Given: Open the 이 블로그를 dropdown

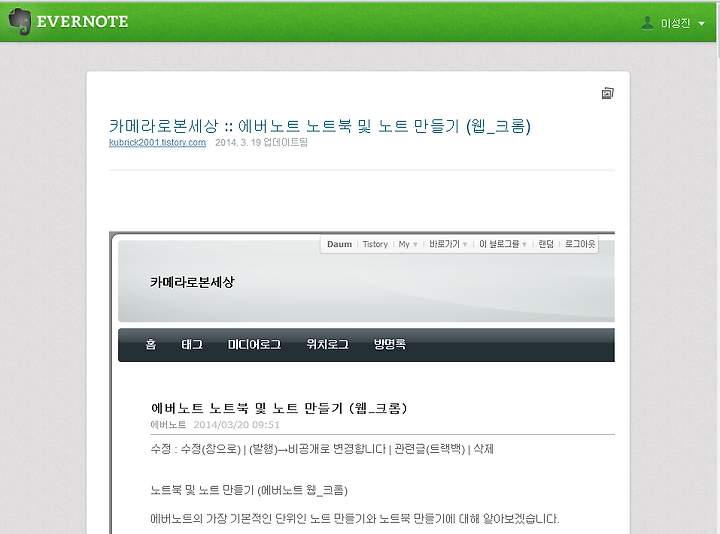Looking at the screenshot, I should point(503,244).
